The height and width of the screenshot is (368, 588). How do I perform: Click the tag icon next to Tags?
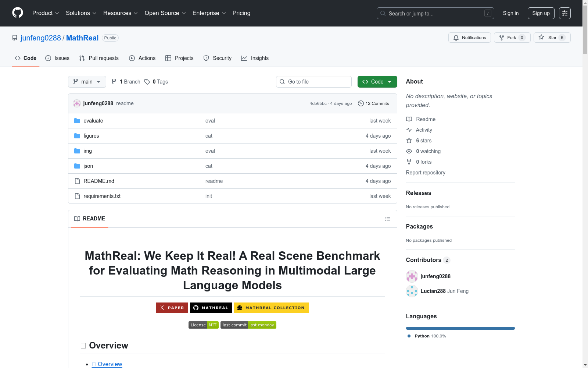147,82
